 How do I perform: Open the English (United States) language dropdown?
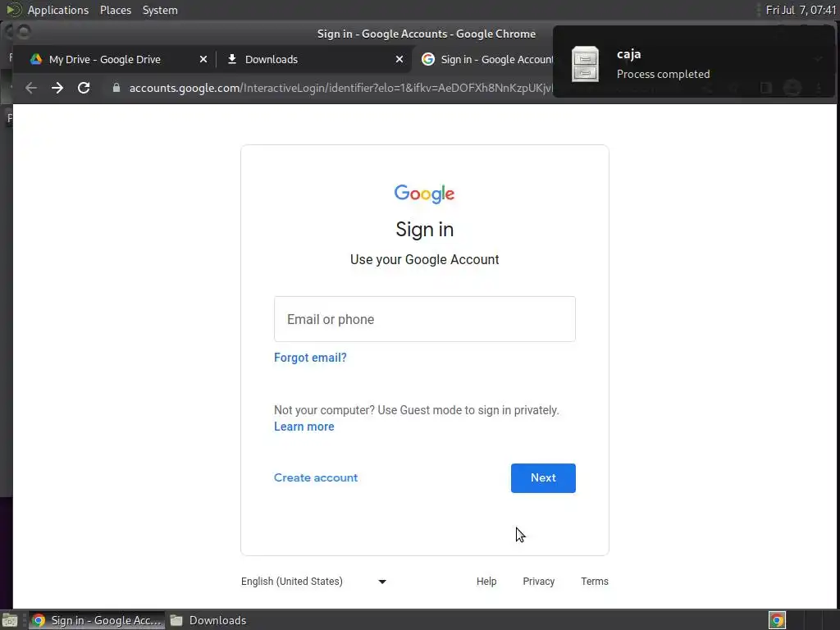point(314,582)
